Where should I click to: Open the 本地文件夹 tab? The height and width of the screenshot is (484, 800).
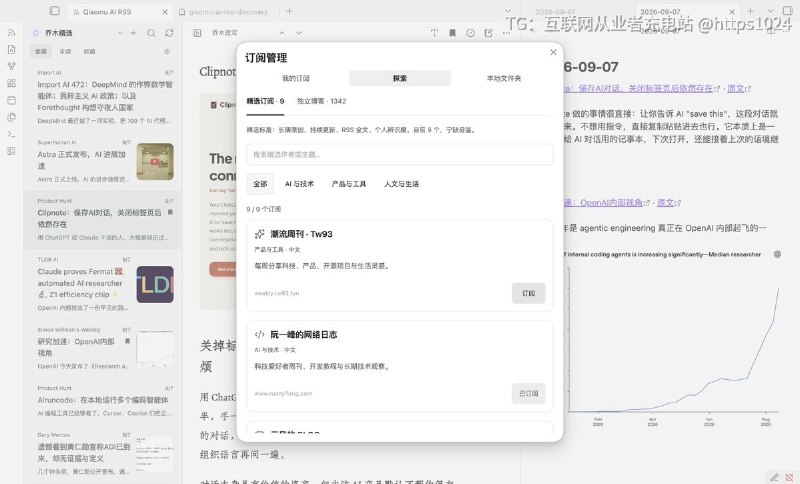tap(504, 78)
